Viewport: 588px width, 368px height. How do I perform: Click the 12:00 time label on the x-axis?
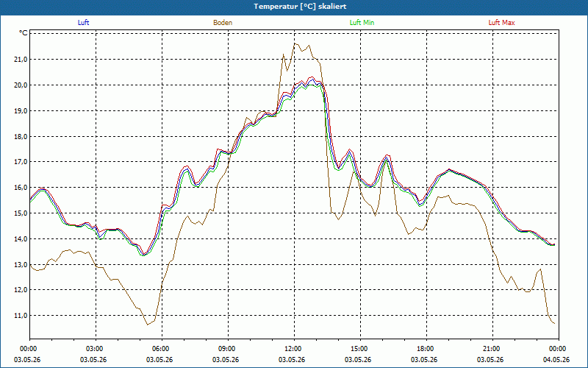tap(294, 349)
